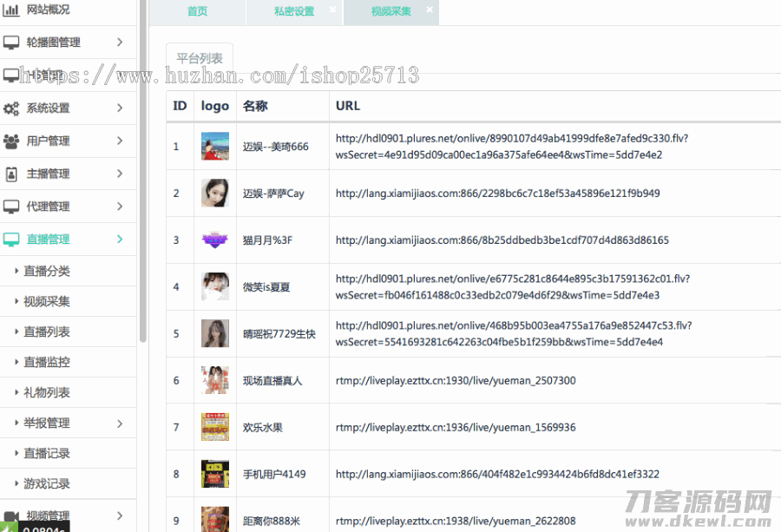Switch to the 首页 tab

pos(197,12)
